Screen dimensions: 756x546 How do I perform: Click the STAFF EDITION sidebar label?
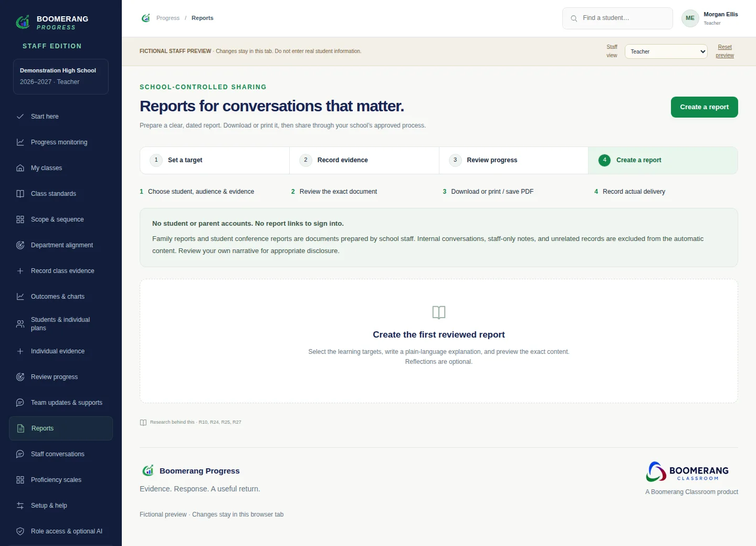[x=52, y=46]
